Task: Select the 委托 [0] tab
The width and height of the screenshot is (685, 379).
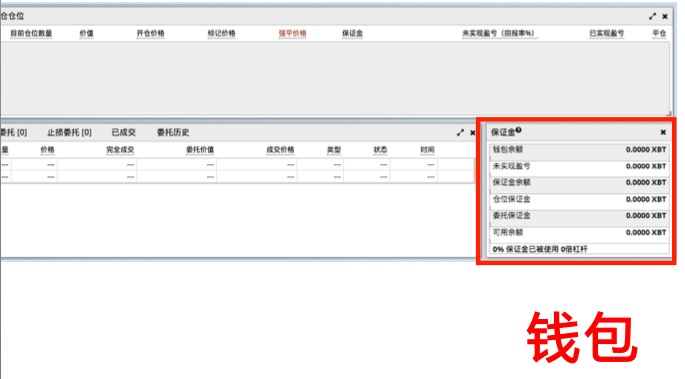Action: (14, 132)
